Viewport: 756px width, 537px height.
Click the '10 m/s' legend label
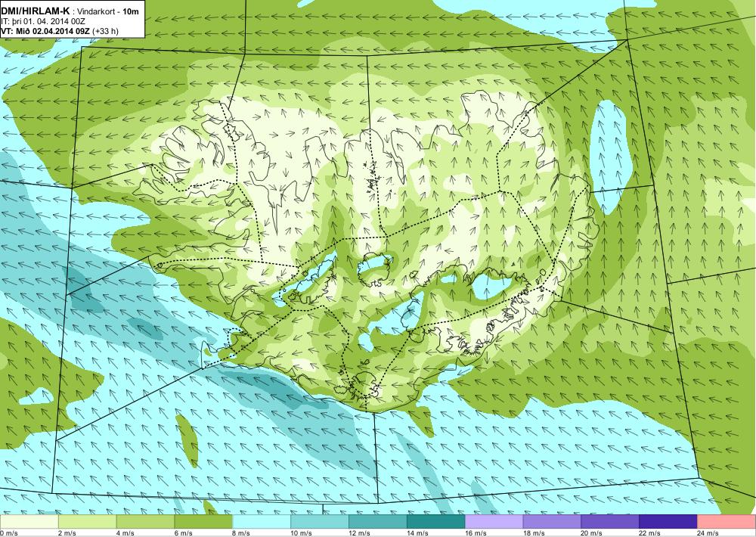(302, 533)
